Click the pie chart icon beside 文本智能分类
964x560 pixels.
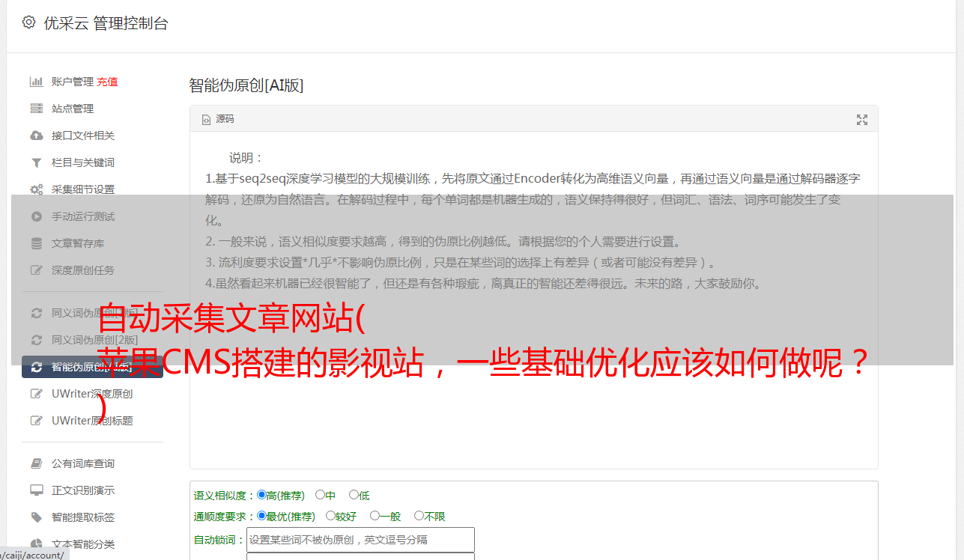(x=36, y=544)
